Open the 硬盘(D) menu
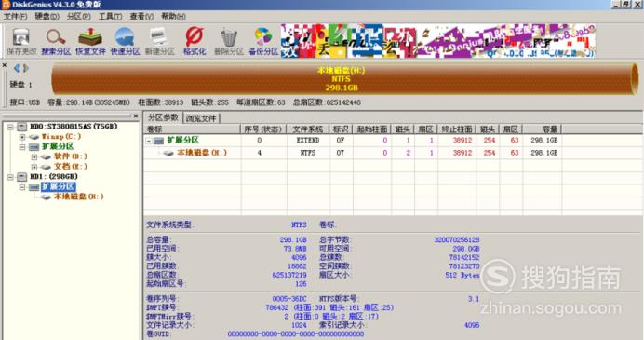644x340 pixels. pyautogui.click(x=47, y=17)
